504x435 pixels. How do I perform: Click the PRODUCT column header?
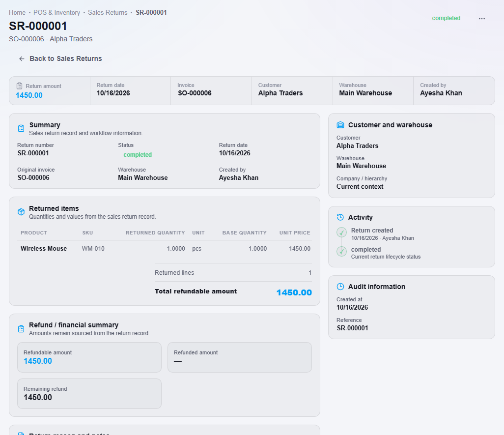tap(34, 233)
